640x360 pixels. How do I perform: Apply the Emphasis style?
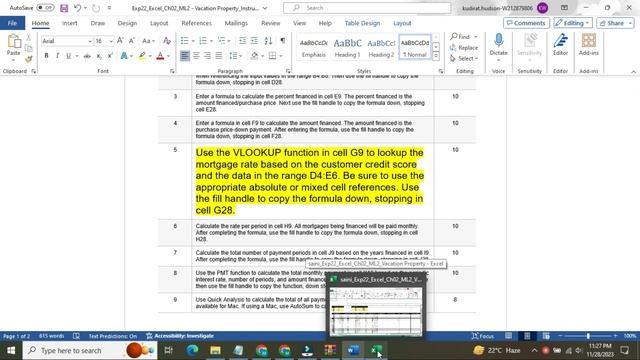tap(313, 47)
